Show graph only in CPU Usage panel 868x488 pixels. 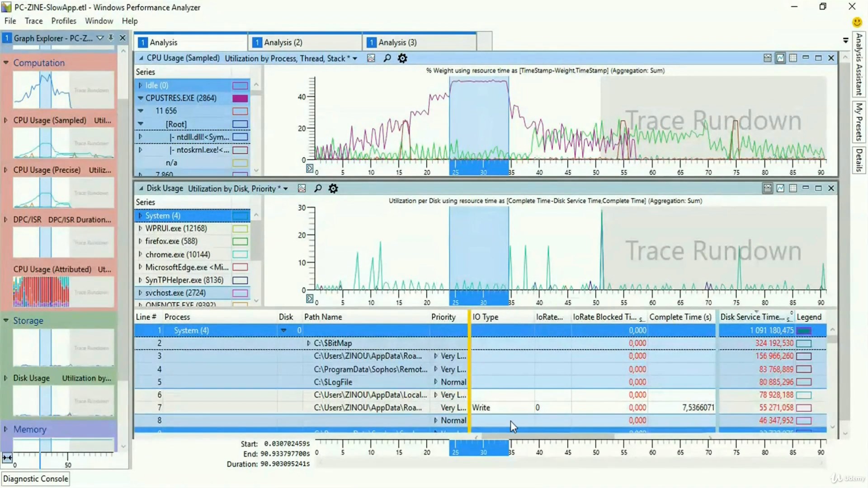[780, 58]
